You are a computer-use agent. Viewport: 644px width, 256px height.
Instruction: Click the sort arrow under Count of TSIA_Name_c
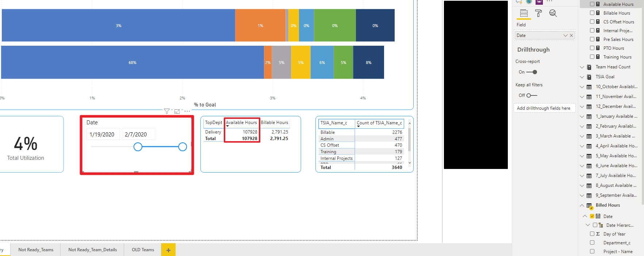point(359,126)
